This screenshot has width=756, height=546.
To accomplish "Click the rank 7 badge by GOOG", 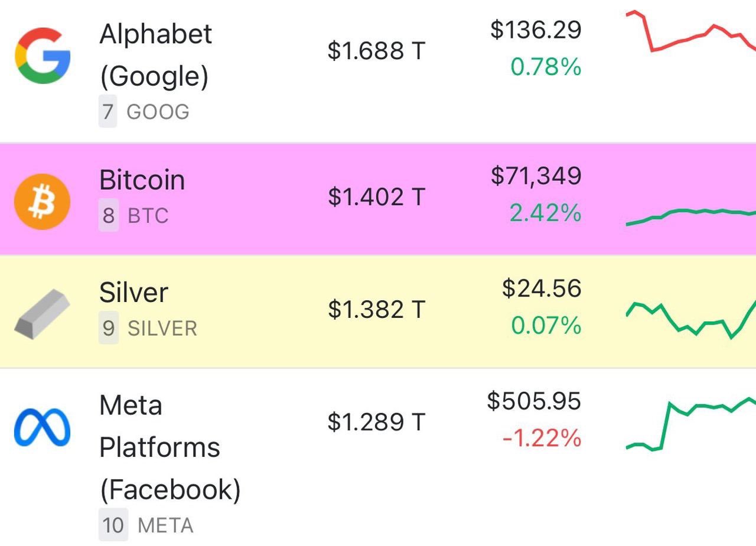I will point(108,112).
